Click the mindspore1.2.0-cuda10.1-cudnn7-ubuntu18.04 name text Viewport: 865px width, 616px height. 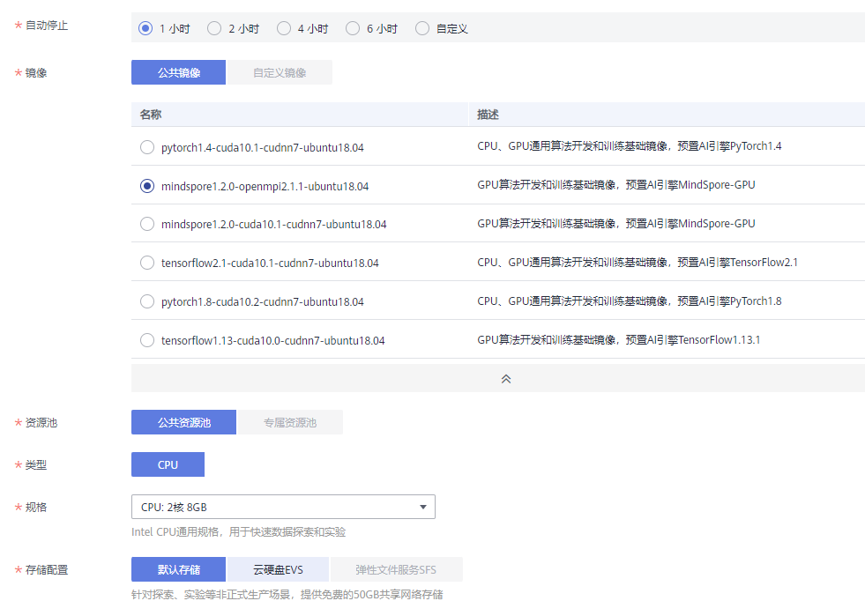(273, 225)
